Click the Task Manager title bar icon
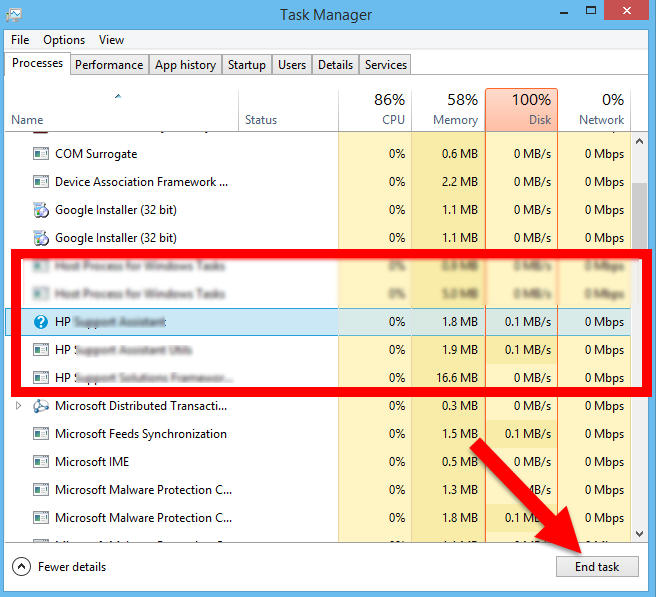 14,15
